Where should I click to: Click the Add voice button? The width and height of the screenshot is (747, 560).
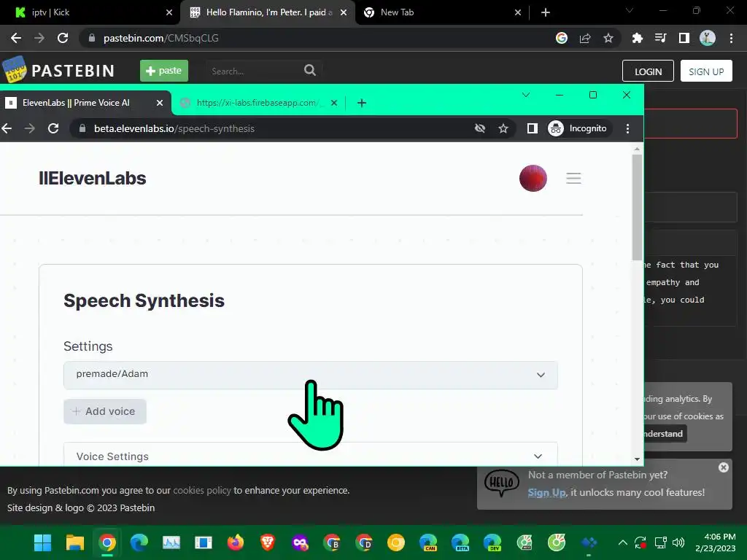tap(105, 411)
